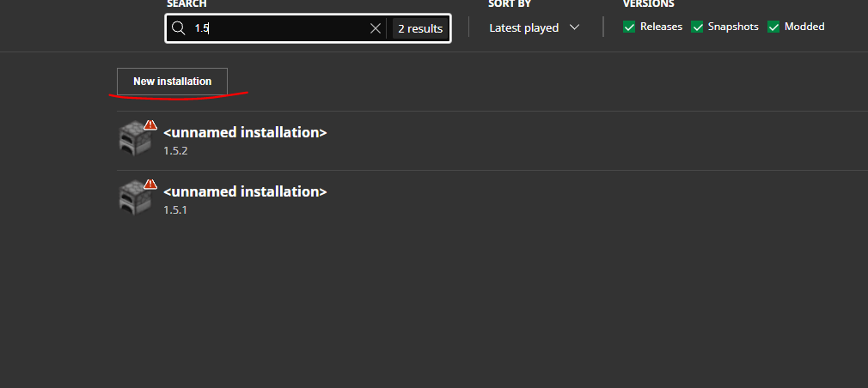
Task: Uncheck the Releases checkbox
Action: pos(630,27)
